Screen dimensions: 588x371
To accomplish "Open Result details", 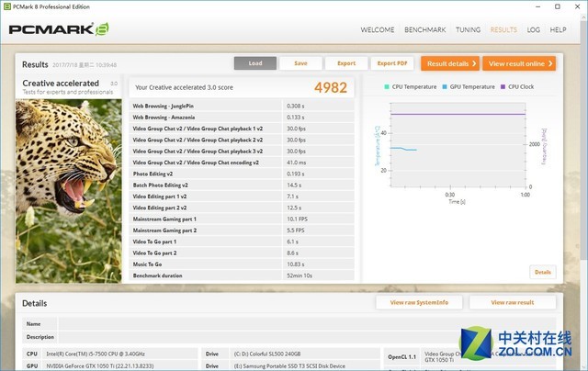I will (x=450, y=63).
